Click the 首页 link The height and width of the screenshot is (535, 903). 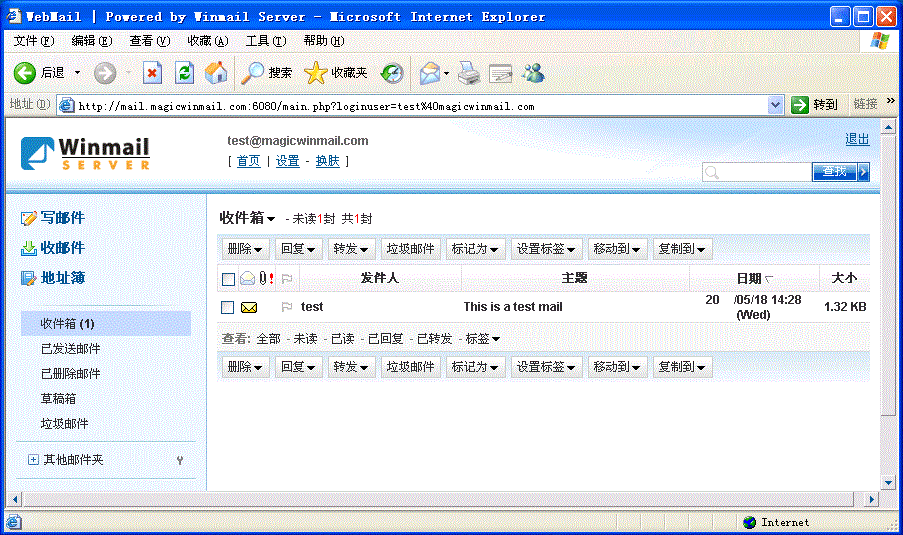click(248, 161)
